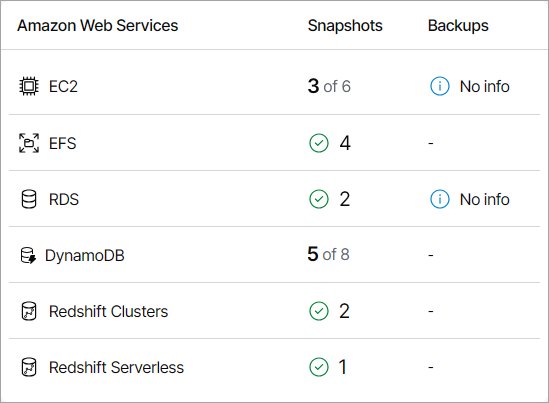Click the Redshift Clusters icon
The width and height of the screenshot is (549, 403).
(29, 311)
